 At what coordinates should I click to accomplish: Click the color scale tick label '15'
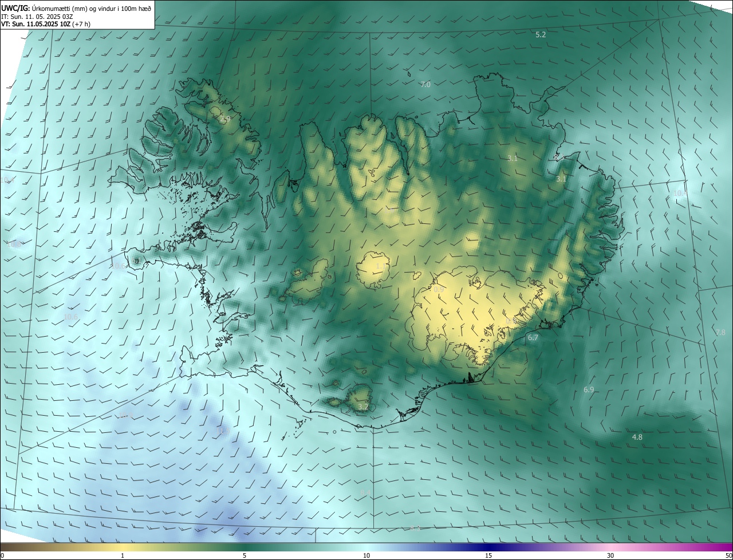488,555
